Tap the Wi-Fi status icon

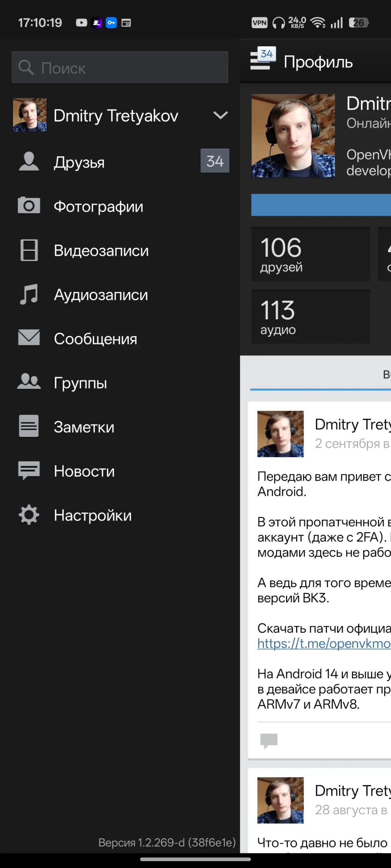click(318, 22)
